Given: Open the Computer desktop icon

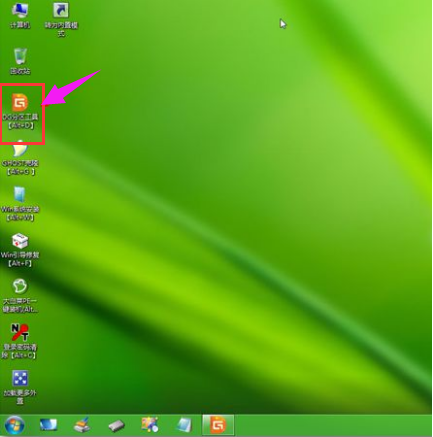Looking at the screenshot, I should 20,15.
